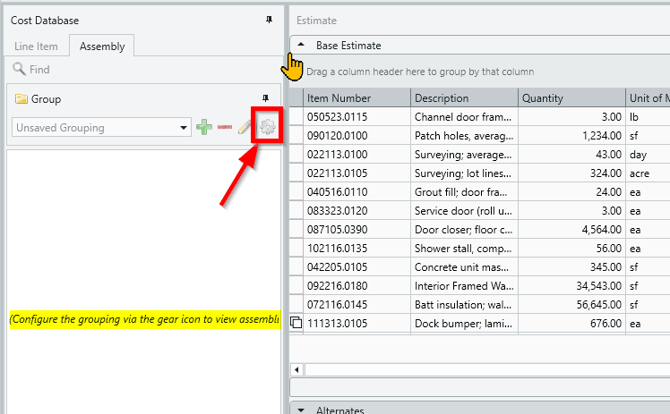
Task: Click the pencil edit grouping icon
Action: click(x=245, y=127)
